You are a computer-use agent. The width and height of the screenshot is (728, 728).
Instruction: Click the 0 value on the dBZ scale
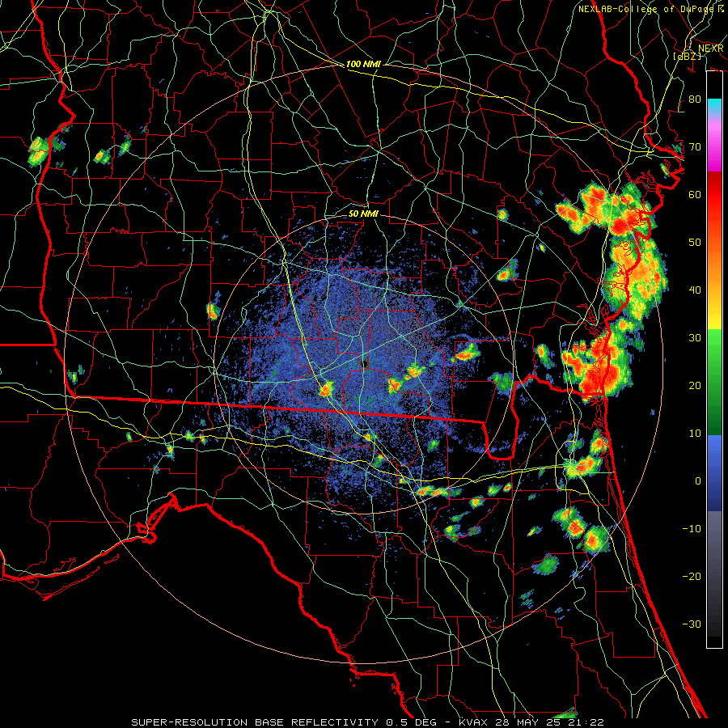point(698,481)
